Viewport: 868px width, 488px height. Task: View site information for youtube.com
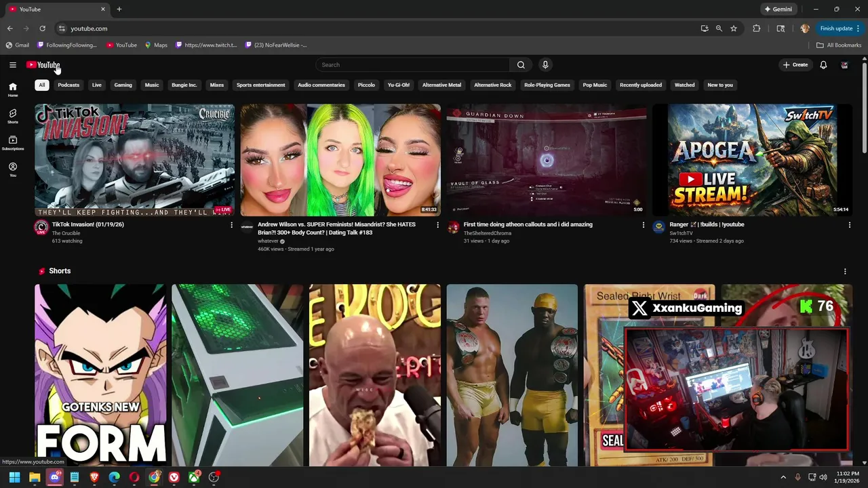(x=62, y=28)
